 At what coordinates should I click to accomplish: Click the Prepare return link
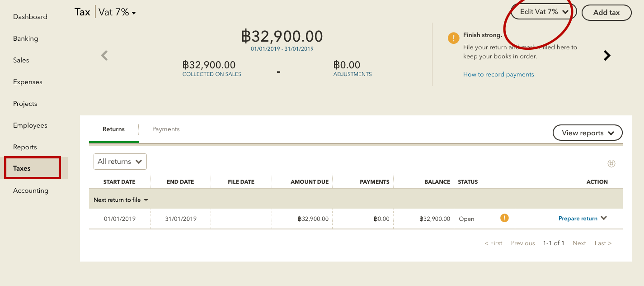tap(578, 218)
